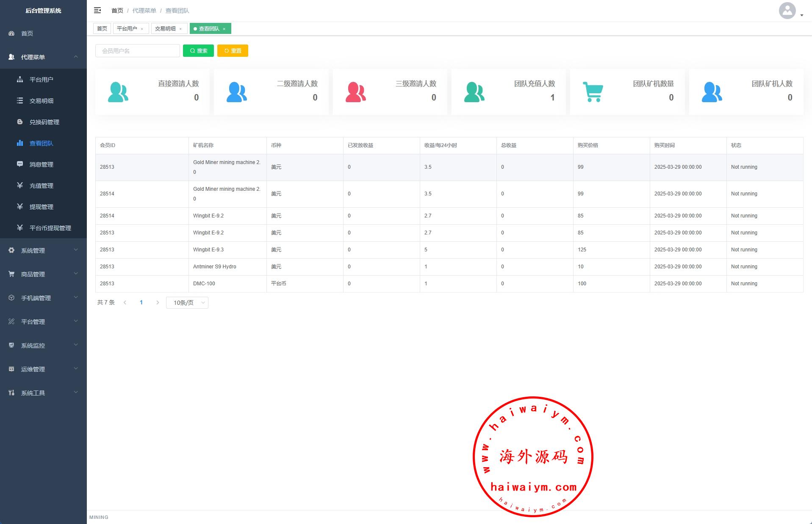Click the team miner shopping cart icon
The image size is (812, 524).
tap(593, 92)
